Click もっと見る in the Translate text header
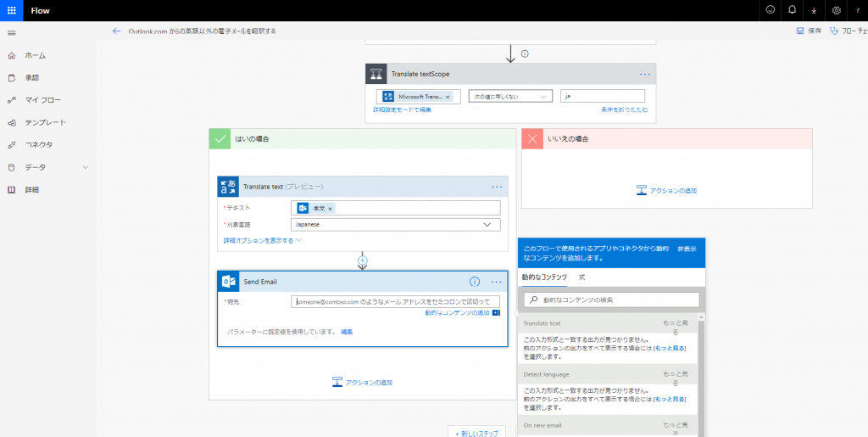The height and width of the screenshot is (437, 868). click(675, 328)
